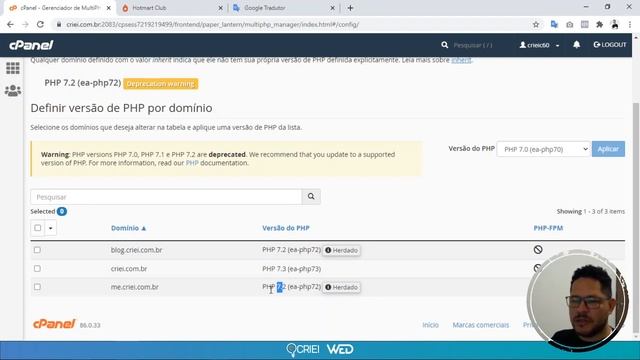Close the Hotmart Club tab
This screenshot has height=360, width=640.
coord(220,8)
